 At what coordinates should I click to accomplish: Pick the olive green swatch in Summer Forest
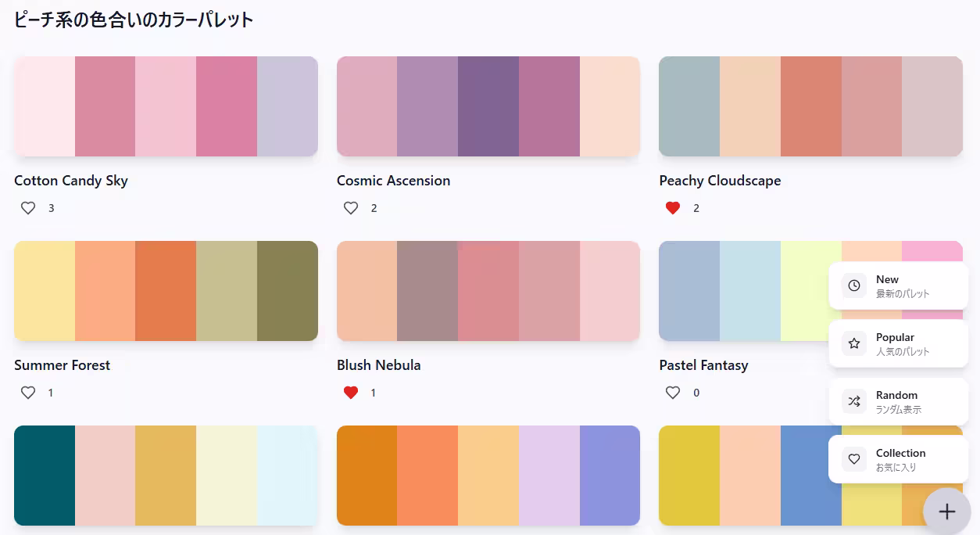[x=288, y=291]
